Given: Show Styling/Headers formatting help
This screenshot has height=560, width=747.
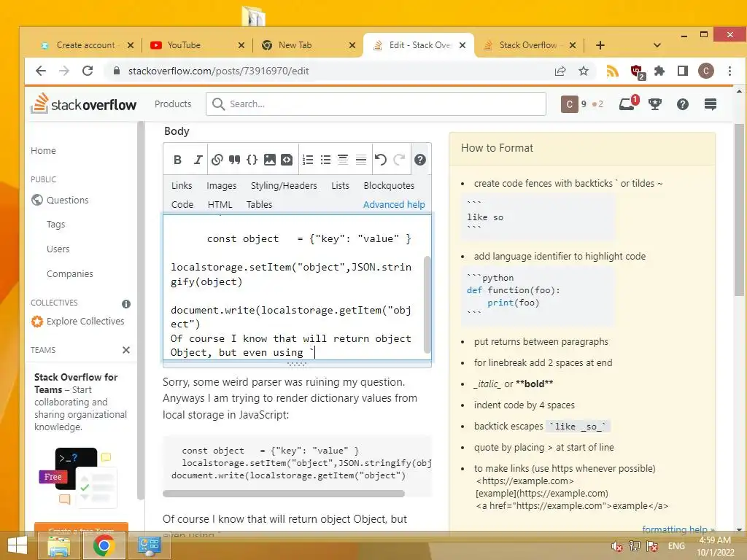Looking at the screenshot, I should 284,186.
